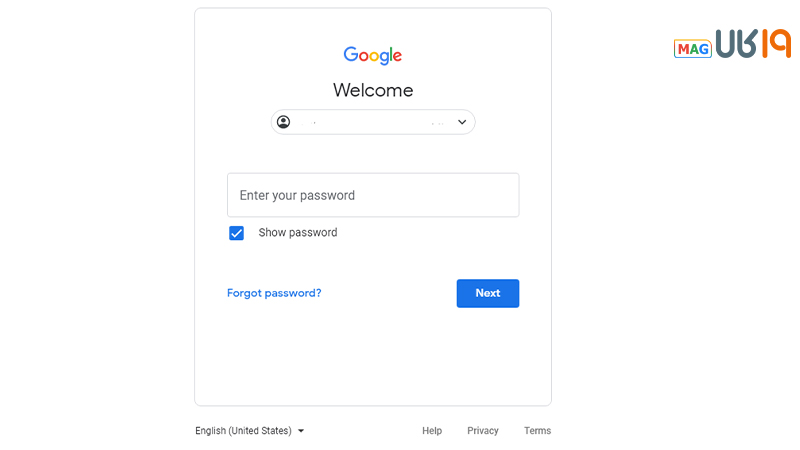Open the English (United States) language selector

tap(243, 431)
